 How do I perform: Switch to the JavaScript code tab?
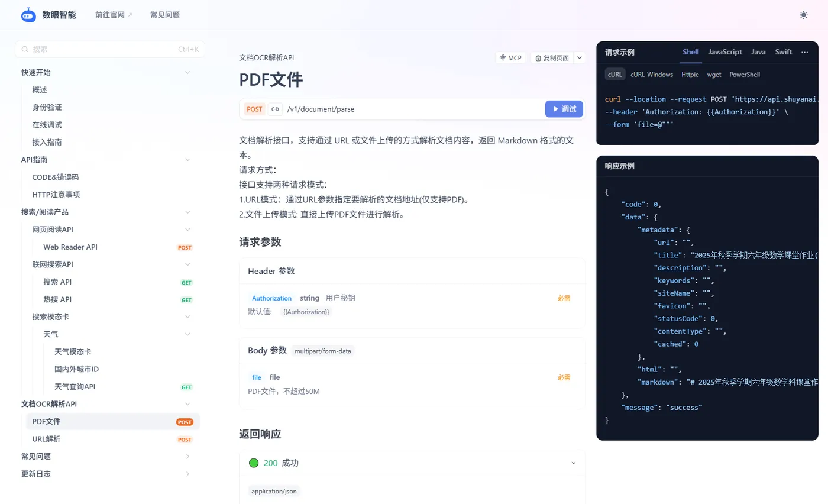pos(724,52)
